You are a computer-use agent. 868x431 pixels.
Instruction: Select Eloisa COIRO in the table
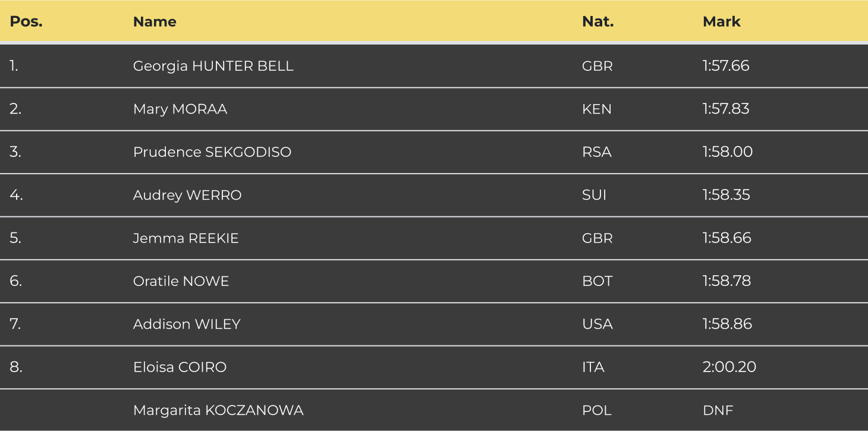[x=180, y=367]
